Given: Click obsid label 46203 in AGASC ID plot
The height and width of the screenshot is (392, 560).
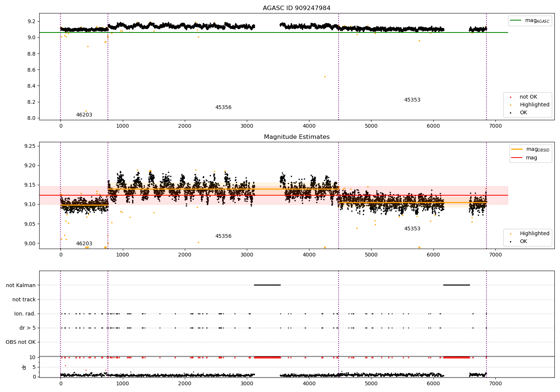Looking at the screenshot, I should click(x=84, y=115).
